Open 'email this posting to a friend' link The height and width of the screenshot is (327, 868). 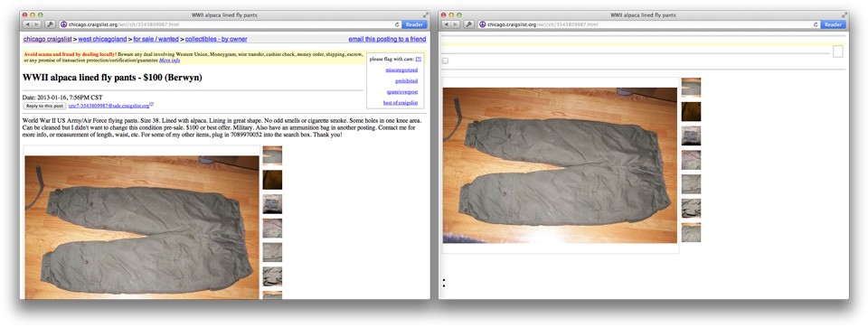(x=388, y=39)
